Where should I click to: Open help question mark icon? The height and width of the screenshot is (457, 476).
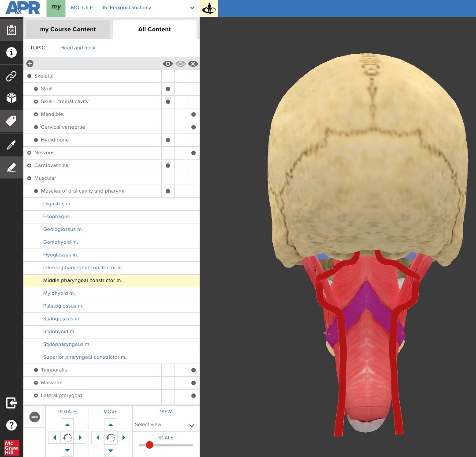tap(11, 425)
